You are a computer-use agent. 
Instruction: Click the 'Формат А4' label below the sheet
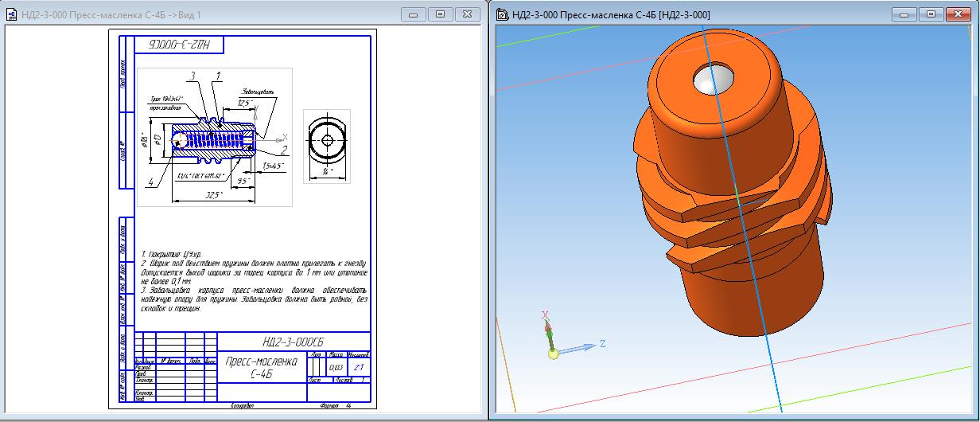click(334, 404)
